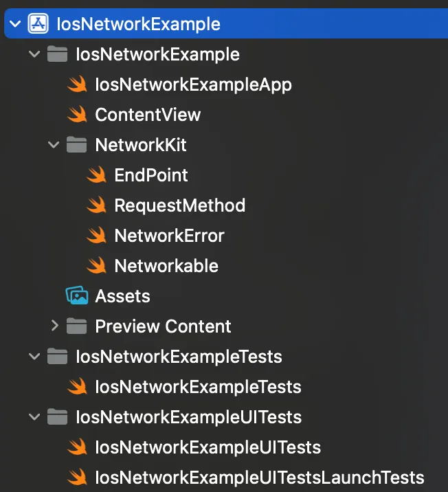Click the Swift icon beside RequestMethod

[x=96, y=205]
